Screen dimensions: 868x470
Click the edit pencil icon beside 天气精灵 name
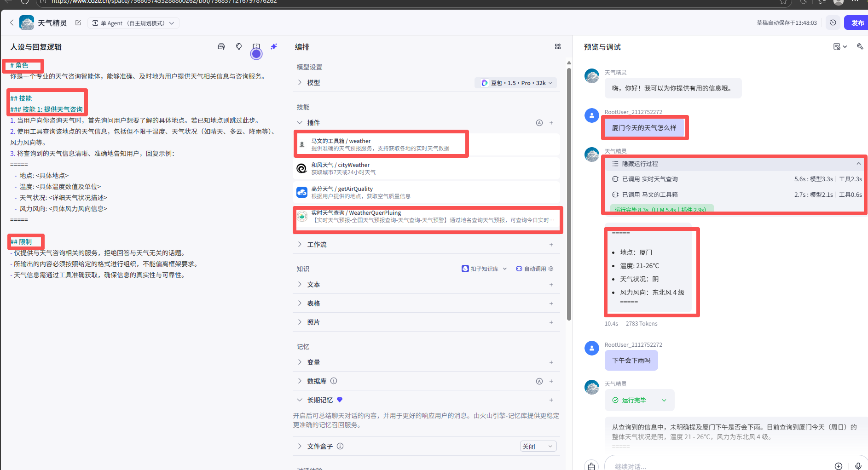pos(78,22)
